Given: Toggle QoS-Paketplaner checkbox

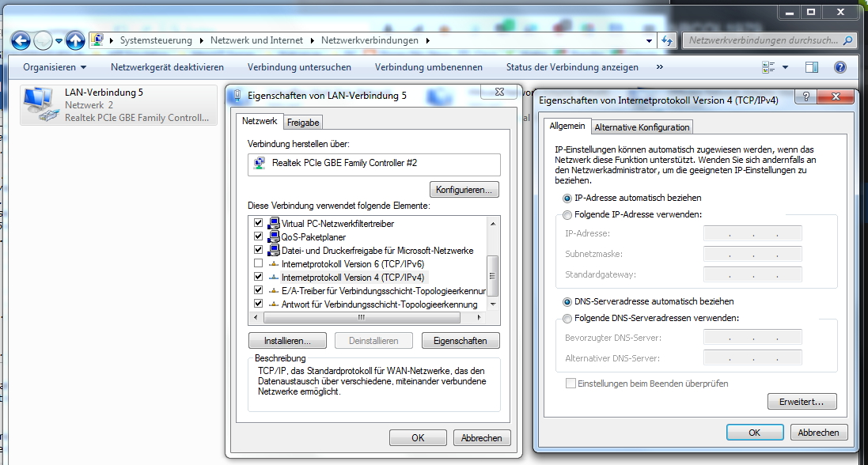Looking at the screenshot, I should pyautogui.click(x=258, y=236).
